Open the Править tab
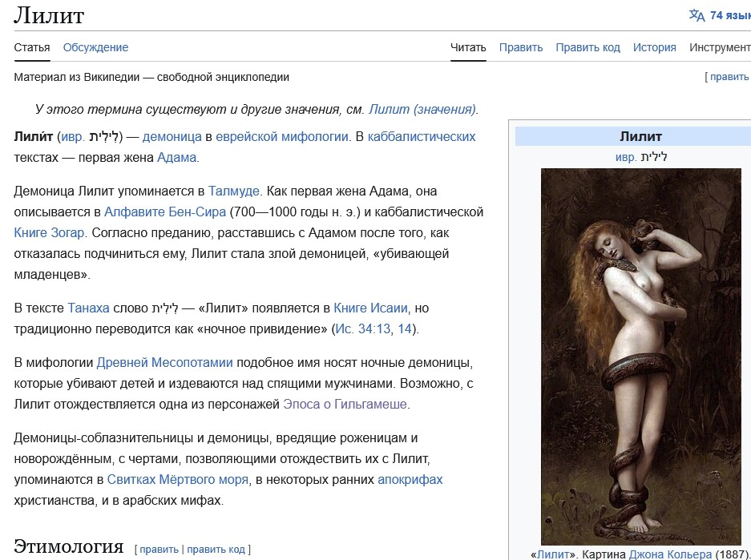The image size is (751, 560). pos(521,47)
